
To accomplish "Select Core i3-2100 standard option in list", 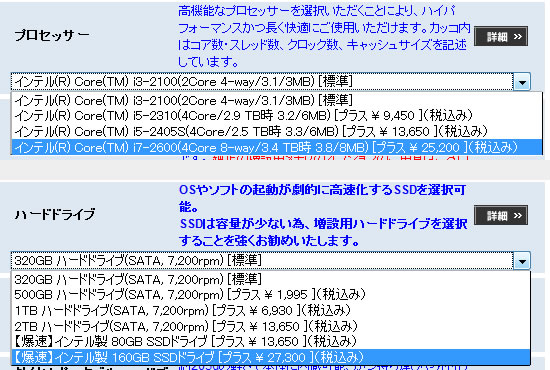I will pos(277,101).
